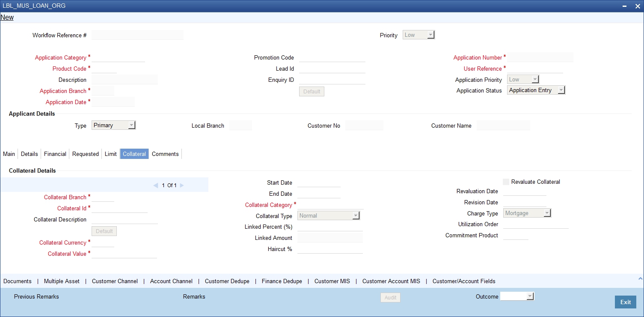The height and width of the screenshot is (317, 644).
Task: Switch to the Details tab
Action: tap(30, 154)
